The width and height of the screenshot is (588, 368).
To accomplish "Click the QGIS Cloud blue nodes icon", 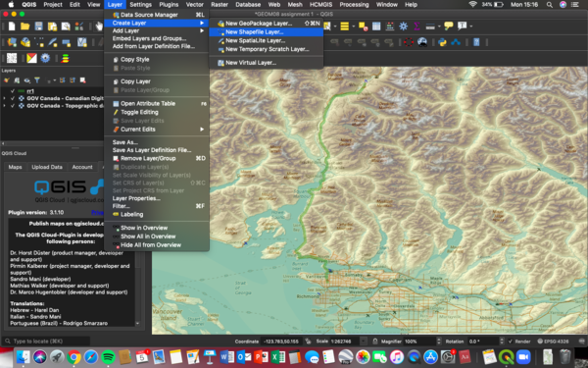I will point(456,42).
